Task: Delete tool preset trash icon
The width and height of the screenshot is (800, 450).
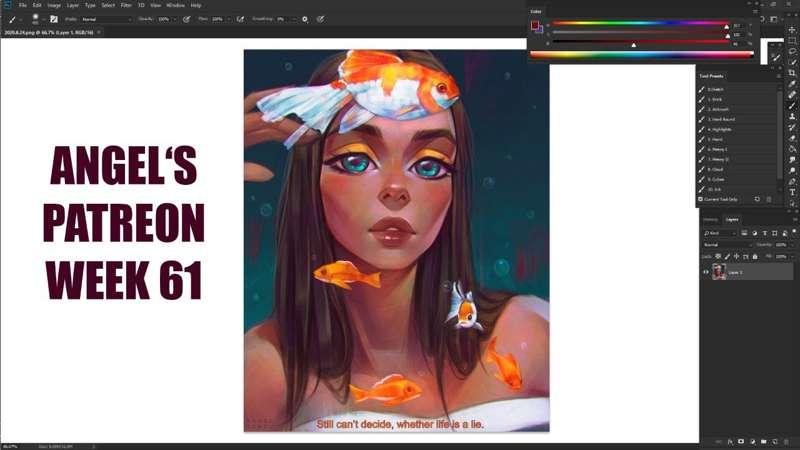Action: click(x=769, y=199)
